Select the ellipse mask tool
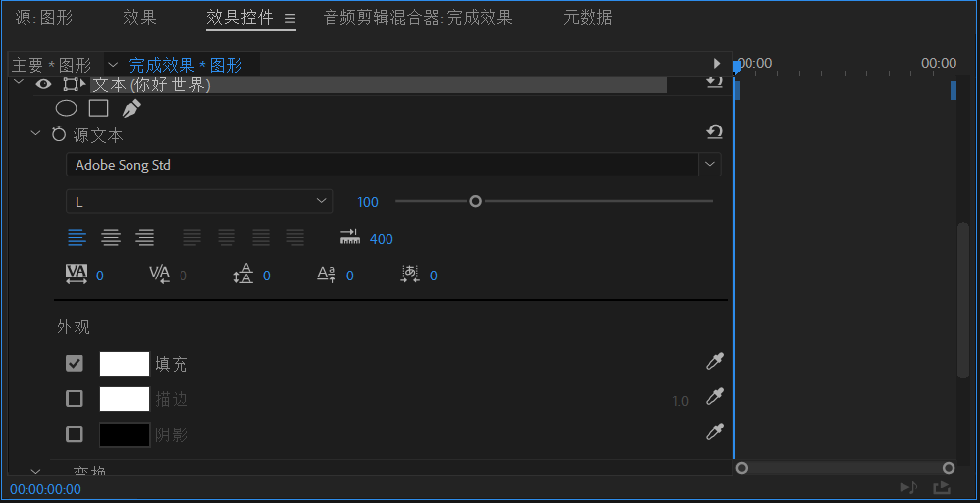The height and width of the screenshot is (503, 980). coord(67,109)
